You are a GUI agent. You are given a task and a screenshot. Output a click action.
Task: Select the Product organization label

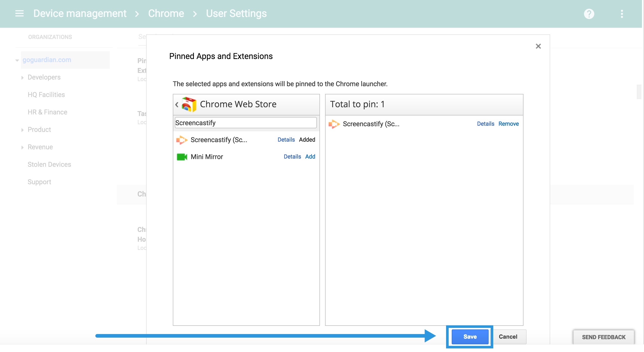point(39,130)
